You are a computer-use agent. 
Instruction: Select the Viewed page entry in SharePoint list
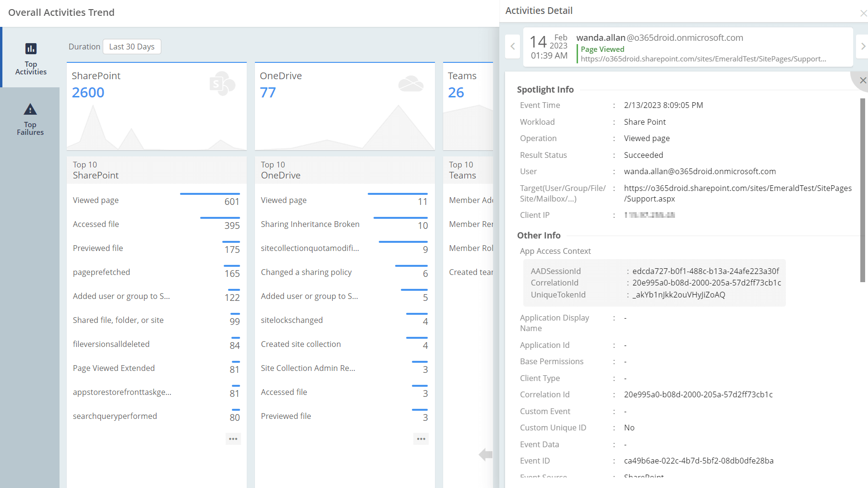pyautogui.click(x=96, y=200)
